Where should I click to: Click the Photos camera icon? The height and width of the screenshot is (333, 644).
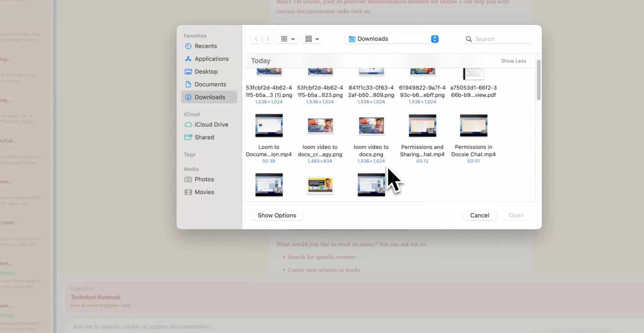188,180
